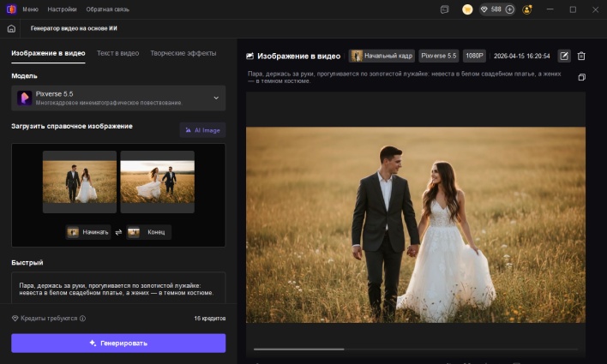Swap start and end frames icon
607x364 pixels.
click(118, 232)
